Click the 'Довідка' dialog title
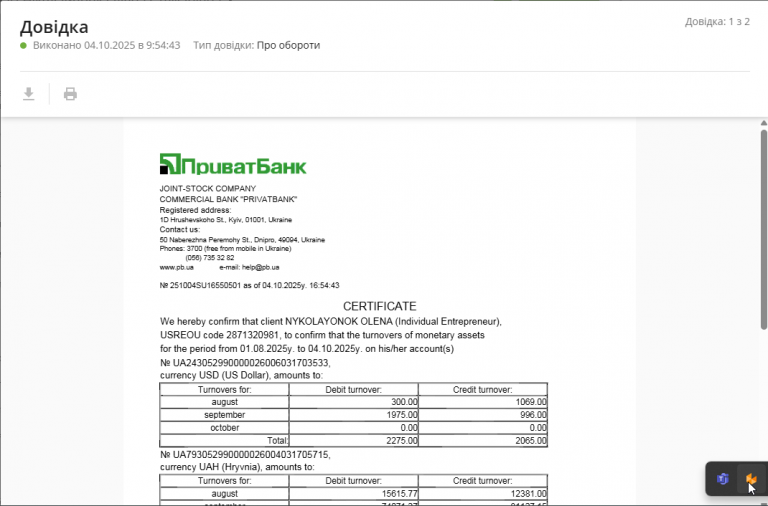Screen dimensions: 768x506 (x=54, y=27)
